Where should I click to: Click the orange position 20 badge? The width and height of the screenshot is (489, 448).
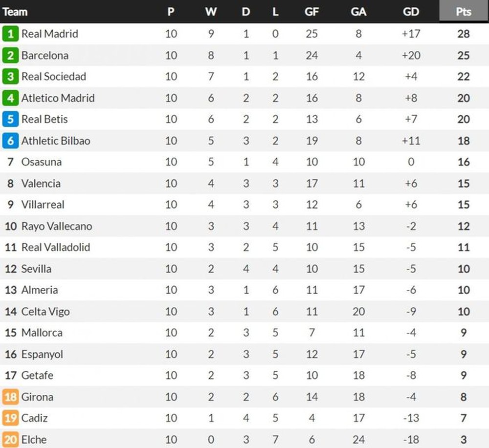pos(10,440)
